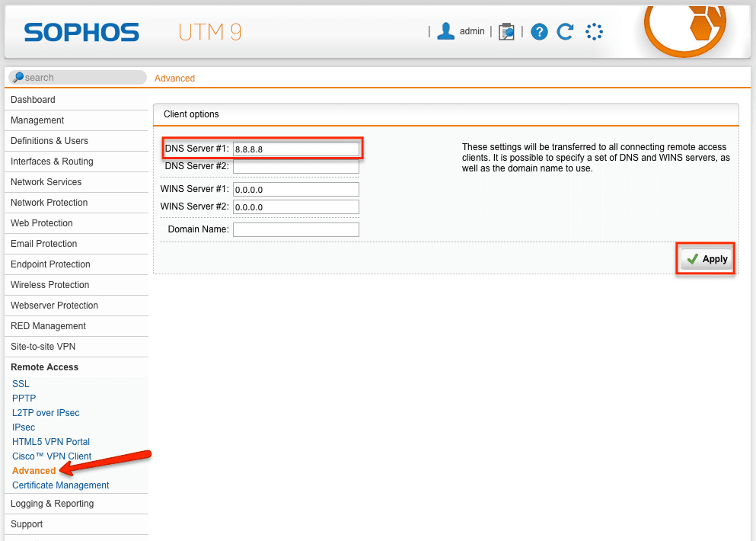This screenshot has width=756, height=541.
Task: Expand Network Services menu
Action: [x=76, y=182]
